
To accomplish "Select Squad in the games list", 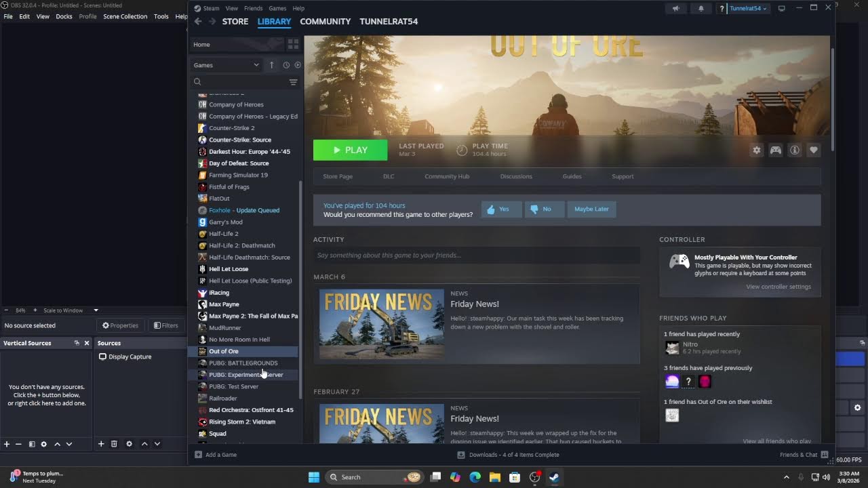I will [217, 434].
